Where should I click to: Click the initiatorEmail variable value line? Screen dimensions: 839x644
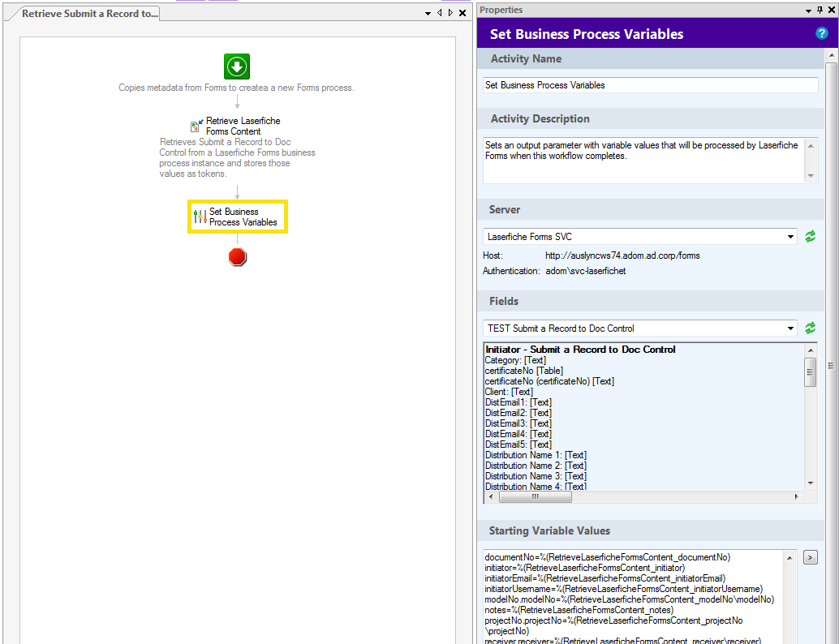point(605,578)
